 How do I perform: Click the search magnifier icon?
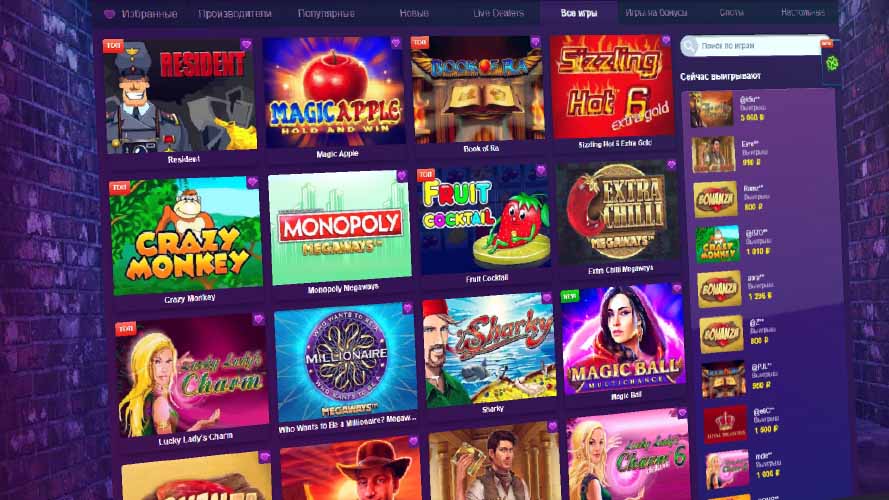click(689, 46)
